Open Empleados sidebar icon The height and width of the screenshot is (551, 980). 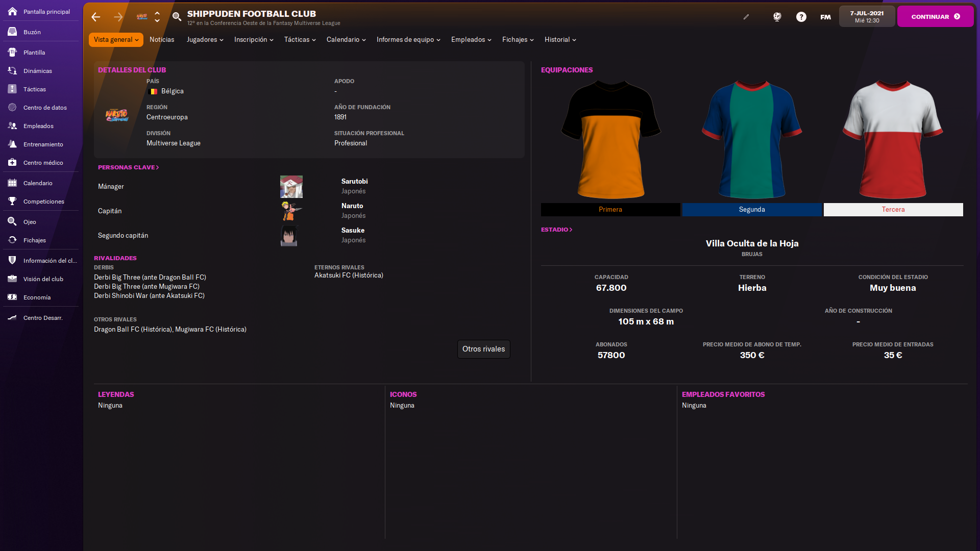[12, 126]
